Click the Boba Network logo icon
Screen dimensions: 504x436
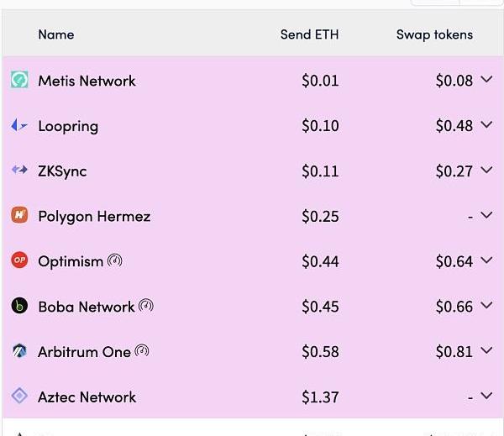click(x=19, y=306)
